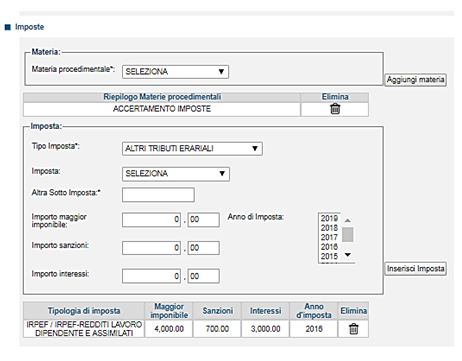This screenshot has height=361, width=462.
Task: Click the 2016 anno d'imposta table cell
Action: [314, 329]
